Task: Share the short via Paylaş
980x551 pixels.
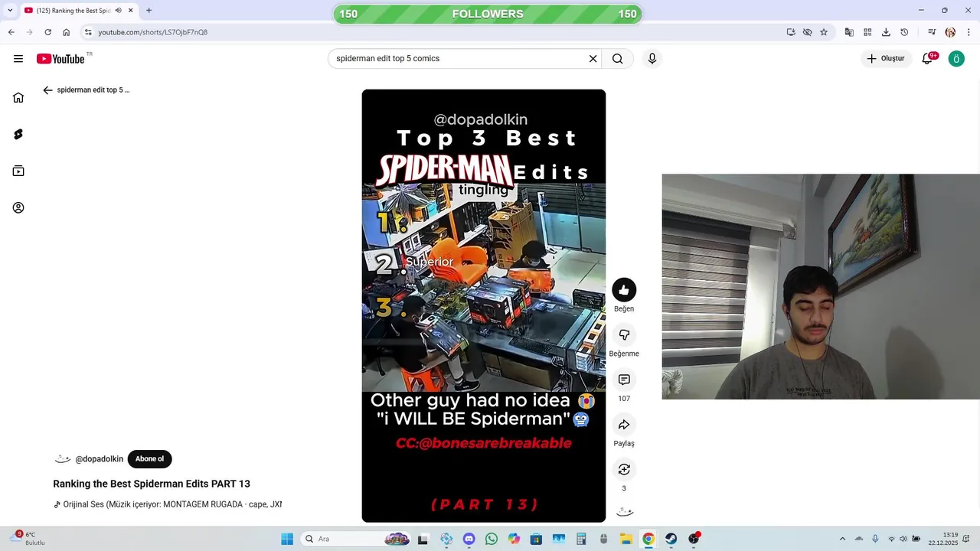Action: pos(624,425)
